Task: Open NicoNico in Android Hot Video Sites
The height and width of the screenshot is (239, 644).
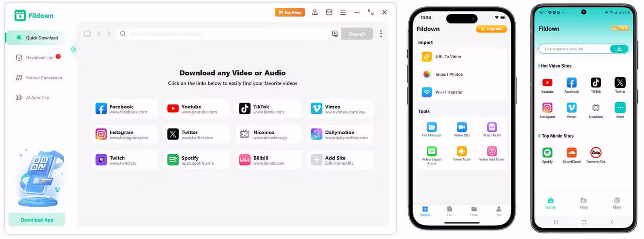Action: [596, 110]
